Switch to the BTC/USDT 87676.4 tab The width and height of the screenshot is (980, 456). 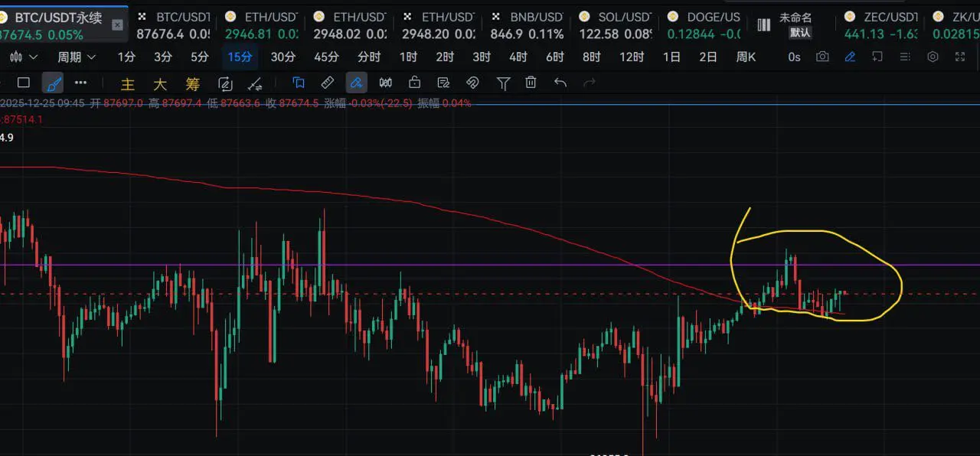click(x=173, y=25)
